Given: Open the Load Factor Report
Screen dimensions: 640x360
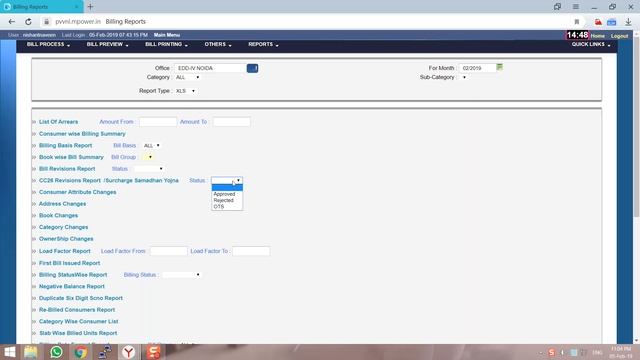Looking at the screenshot, I should [64, 251].
